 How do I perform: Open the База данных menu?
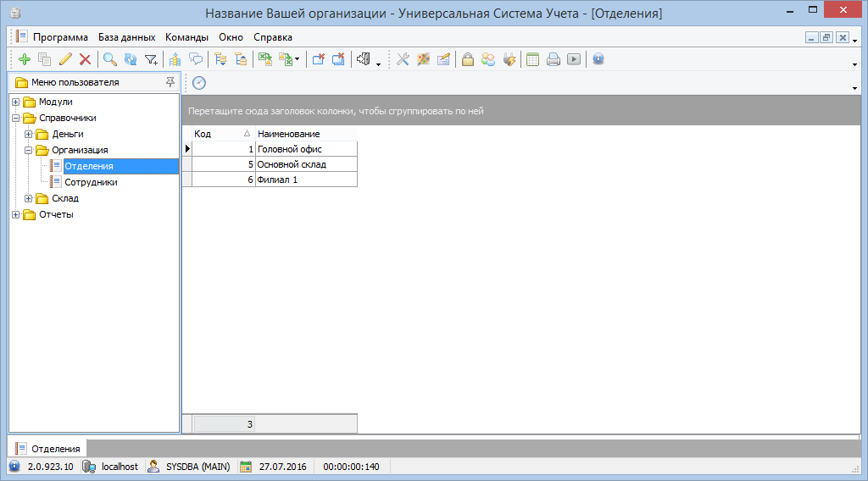click(126, 37)
